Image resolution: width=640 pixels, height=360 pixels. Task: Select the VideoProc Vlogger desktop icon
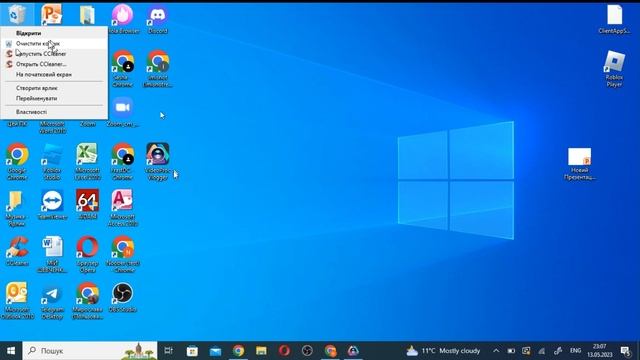(158, 161)
